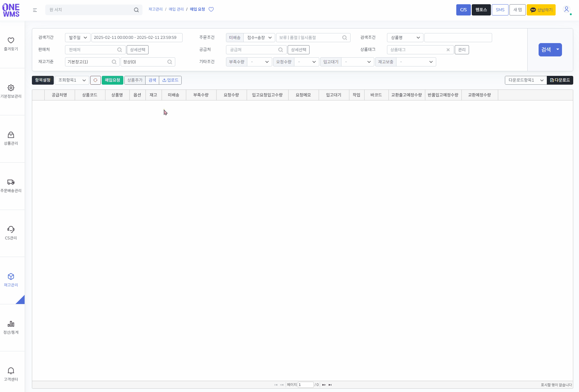Click the 업로드 button

point(170,80)
